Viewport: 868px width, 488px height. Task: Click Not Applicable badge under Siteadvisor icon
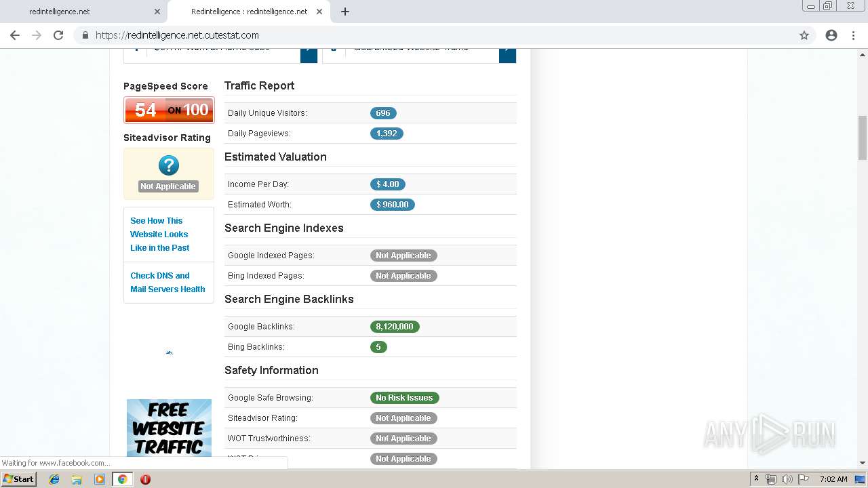point(168,186)
